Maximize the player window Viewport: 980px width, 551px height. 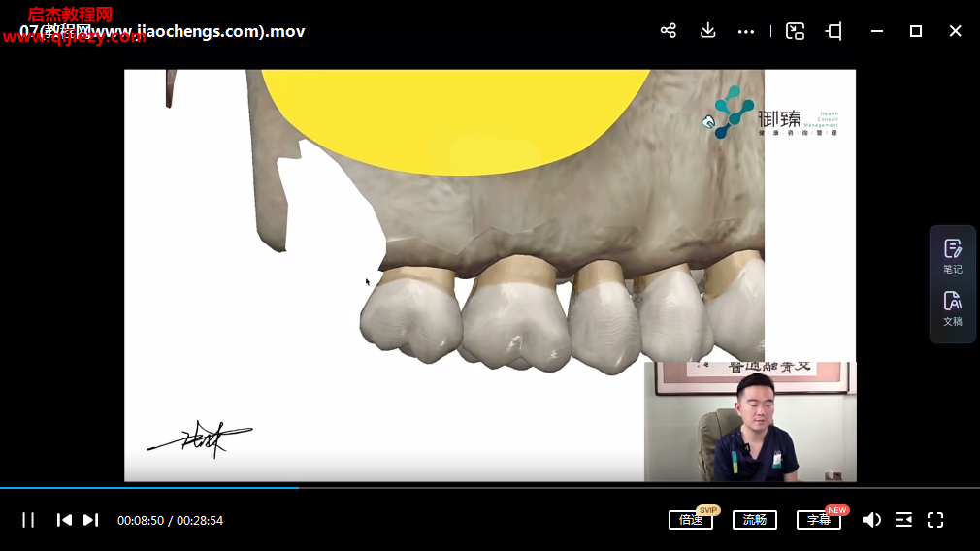click(916, 31)
